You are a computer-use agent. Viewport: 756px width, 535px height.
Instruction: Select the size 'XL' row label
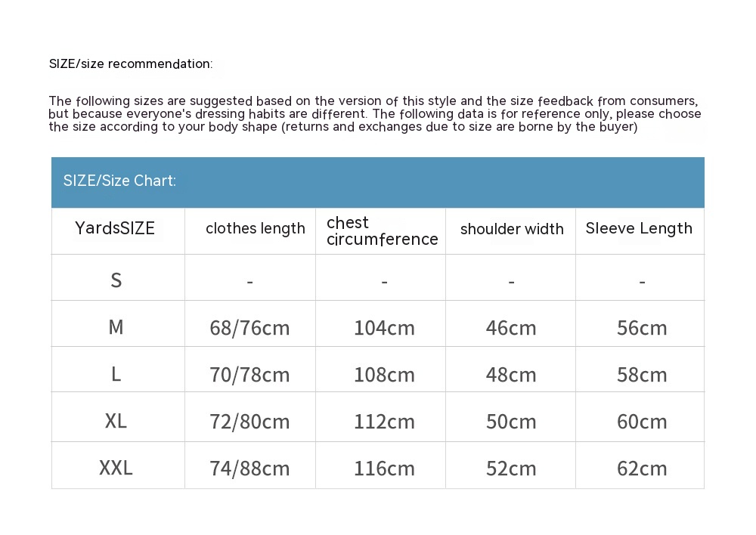pyautogui.click(x=116, y=421)
